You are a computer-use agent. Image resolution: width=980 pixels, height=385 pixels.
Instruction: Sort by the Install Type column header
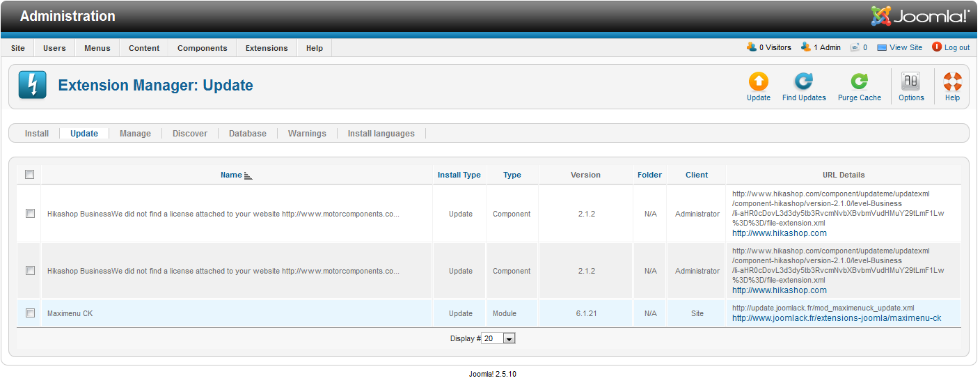tap(459, 175)
